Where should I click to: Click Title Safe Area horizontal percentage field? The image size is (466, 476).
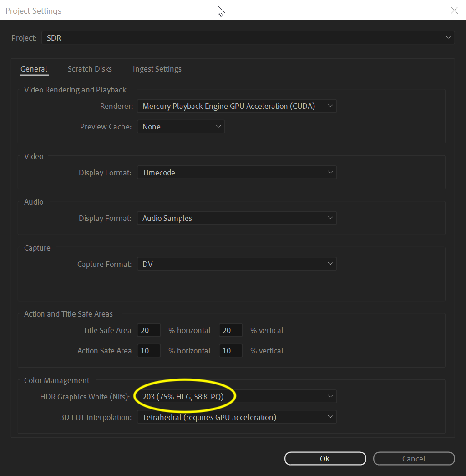click(x=149, y=330)
